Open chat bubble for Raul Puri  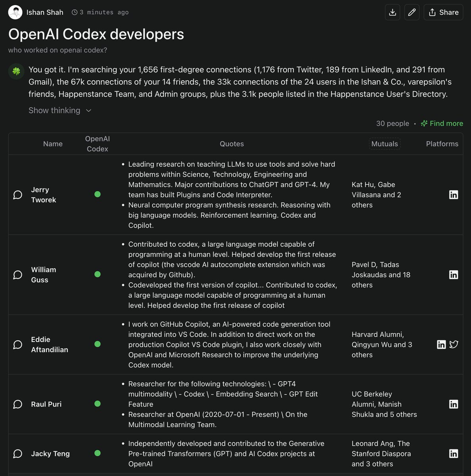(x=17, y=404)
